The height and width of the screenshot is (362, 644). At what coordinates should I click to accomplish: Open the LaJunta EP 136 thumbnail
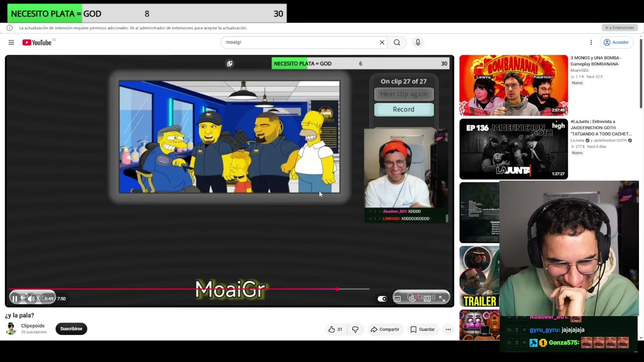click(x=513, y=149)
